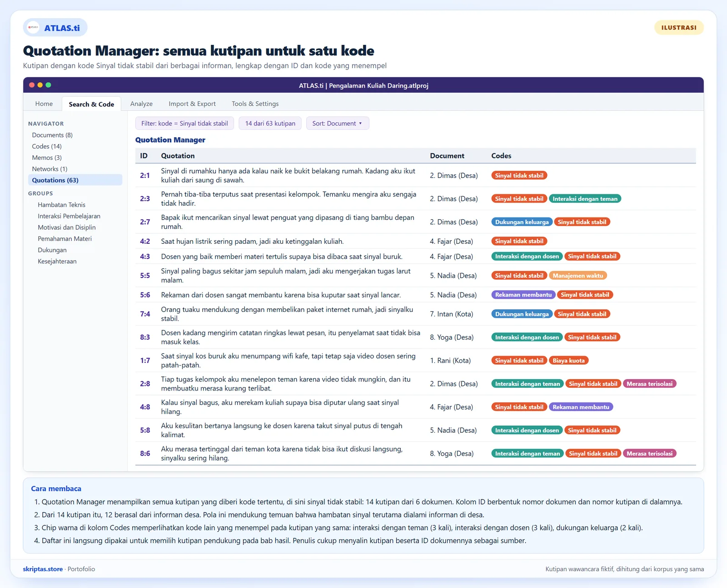Click document cell 1. Rani (Kota)
Viewport: 727px width, 588px height.
click(x=450, y=361)
